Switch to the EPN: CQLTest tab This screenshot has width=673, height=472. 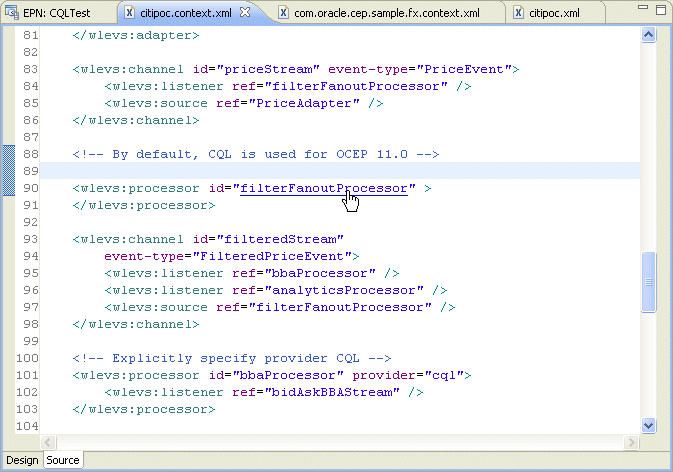(57, 13)
